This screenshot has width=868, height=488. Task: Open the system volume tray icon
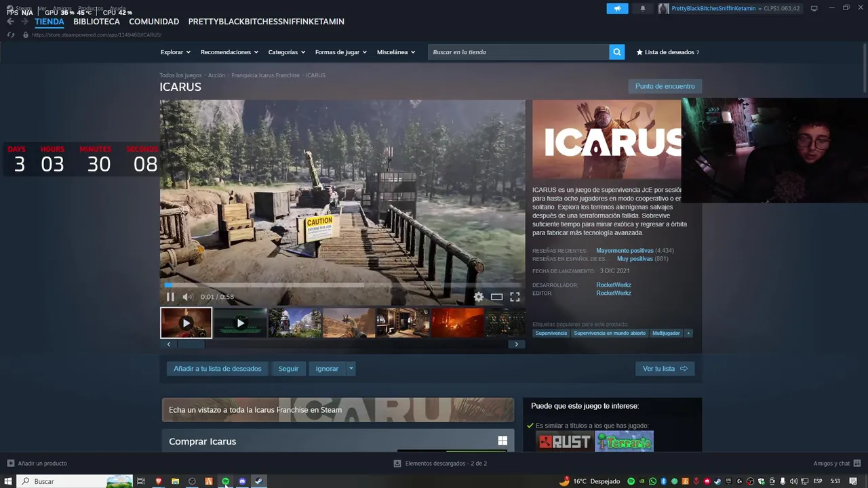793,481
